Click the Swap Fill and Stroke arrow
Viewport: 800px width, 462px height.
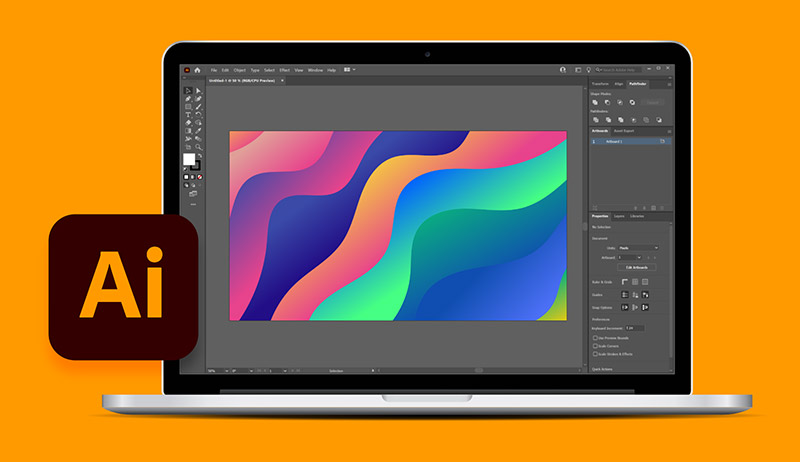click(200, 156)
